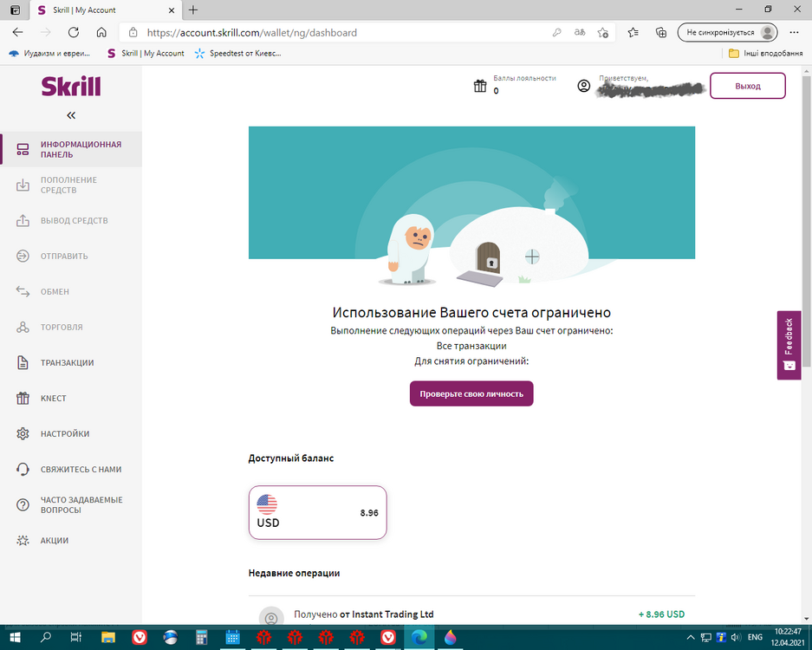Click the volume speaker tray icon
Screen dimensions: 812x650
736,637
